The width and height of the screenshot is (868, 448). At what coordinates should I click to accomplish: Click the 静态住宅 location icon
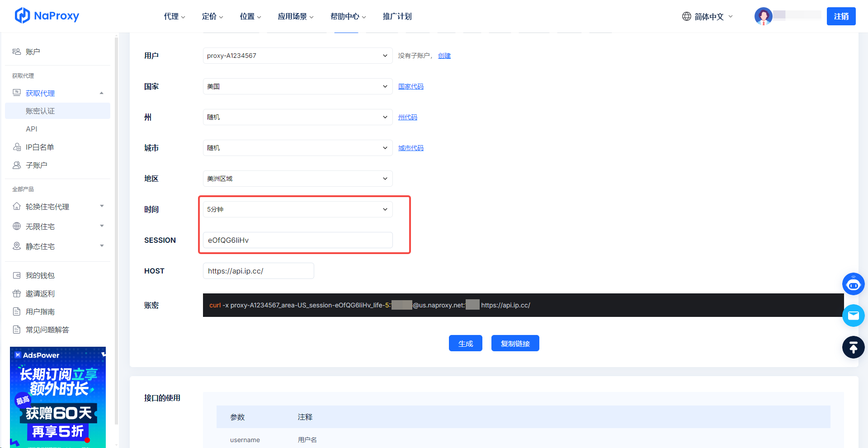(x=17, y=246)
